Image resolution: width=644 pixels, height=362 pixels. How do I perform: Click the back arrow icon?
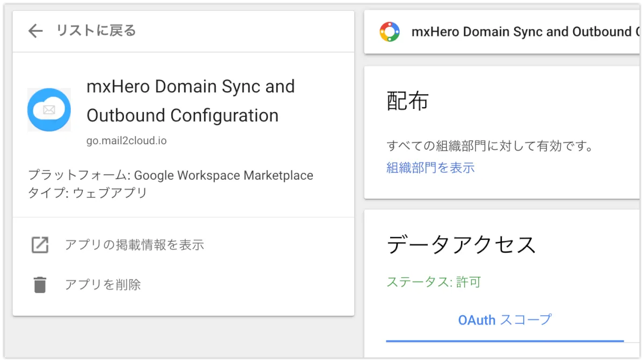coord(35,31)
